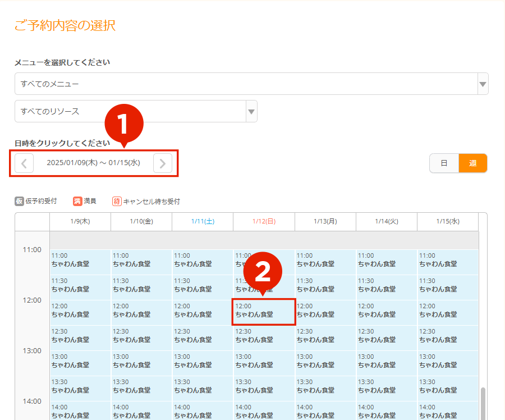The height and width of the screenshot is (420, 505).
Task: Select the 1/15(水) column header
Action: [x=448, y=221]
